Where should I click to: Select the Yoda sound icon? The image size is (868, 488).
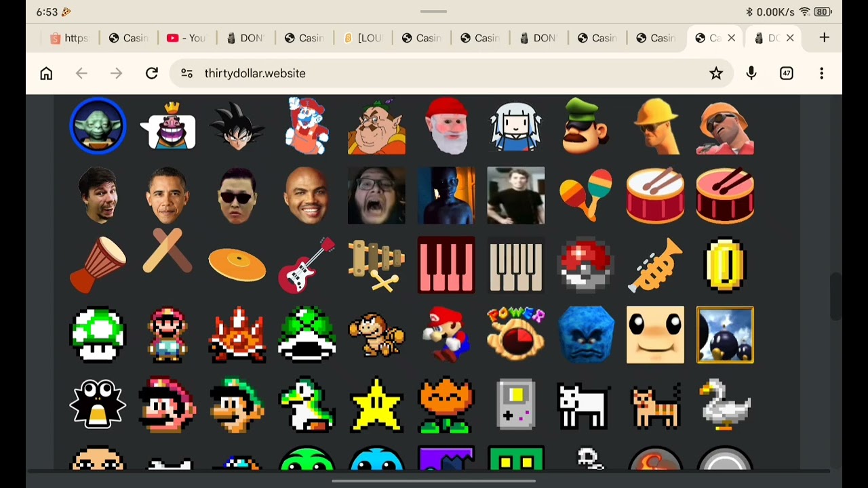click(x=98, y=126)
